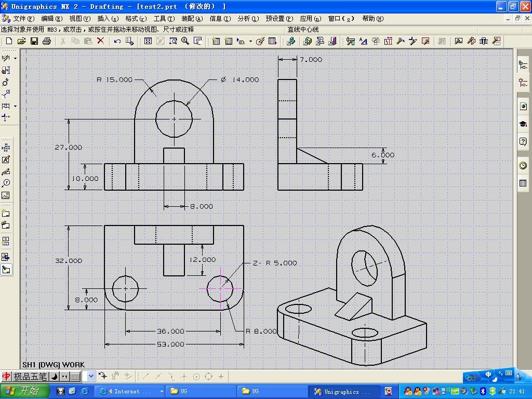
Task: Click the graduation cap training icon
Action: point(523,124)
